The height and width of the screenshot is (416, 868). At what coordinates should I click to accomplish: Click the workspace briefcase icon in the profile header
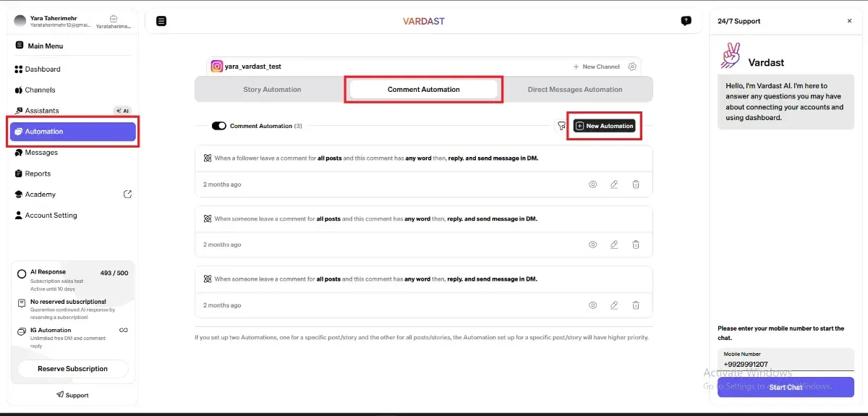pyautogui.click(x=114, y=18)
